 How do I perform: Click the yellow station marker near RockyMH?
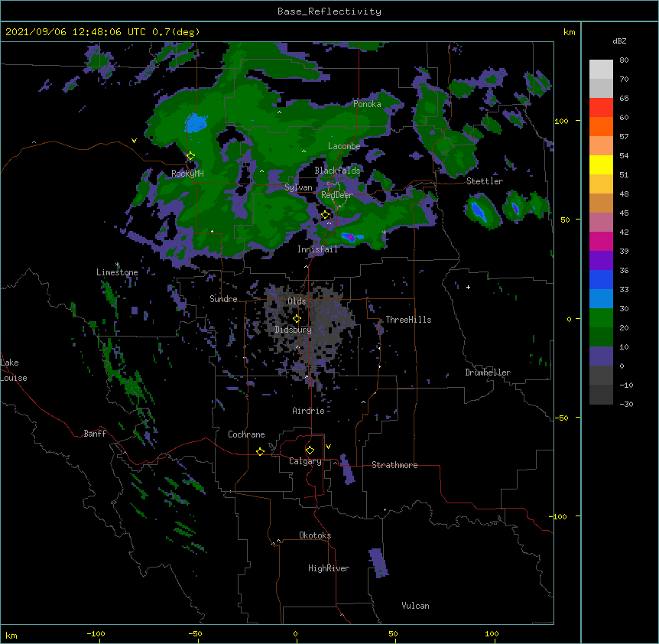(190, 156)
